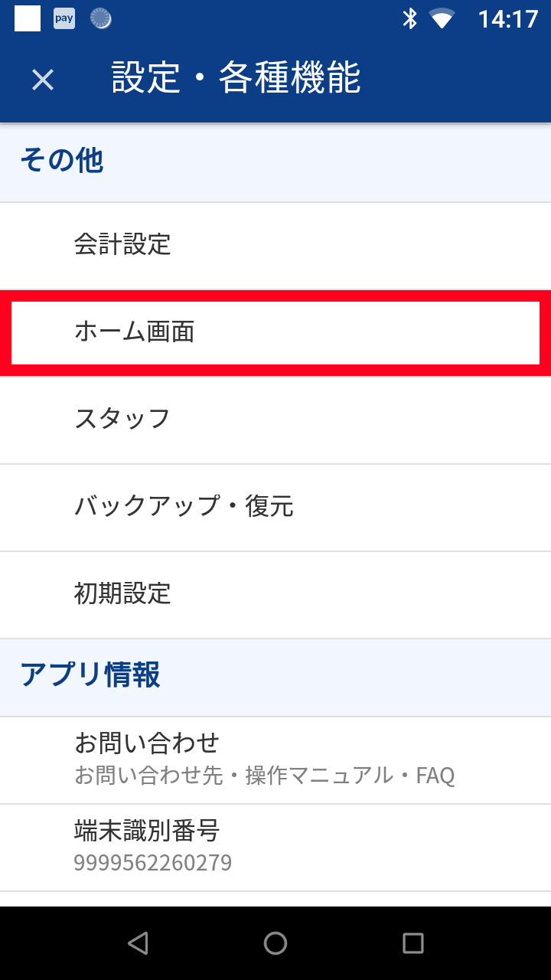This screenshot has height=980, width=551.
Task: Select the highlighted ホーム画面 item
Action: (275, 332)
